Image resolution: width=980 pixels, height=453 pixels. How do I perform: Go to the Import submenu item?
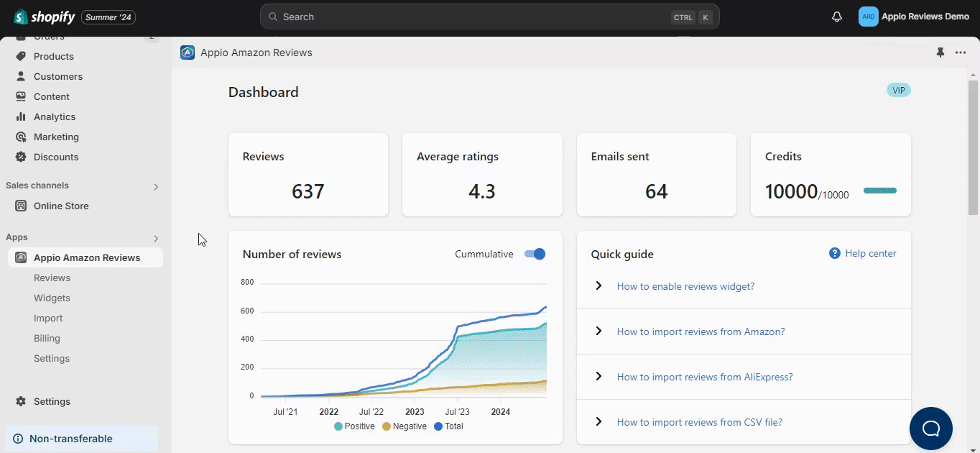(x=48, y=318)
